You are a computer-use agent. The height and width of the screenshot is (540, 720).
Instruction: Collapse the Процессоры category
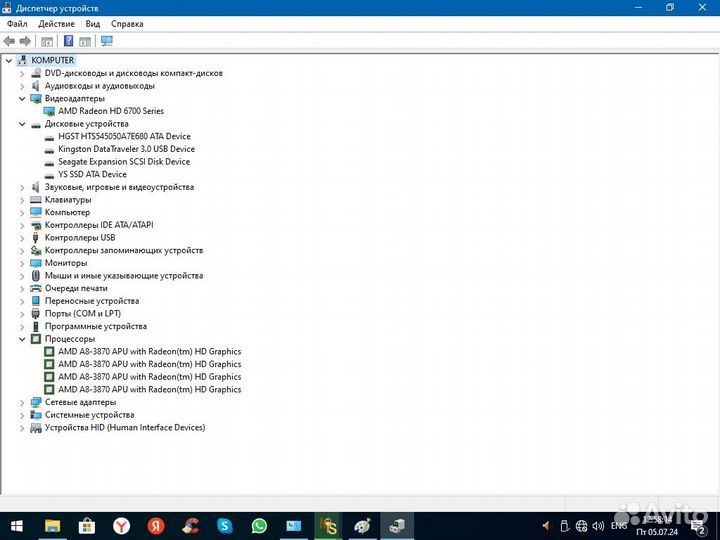(x=22, y=339)
